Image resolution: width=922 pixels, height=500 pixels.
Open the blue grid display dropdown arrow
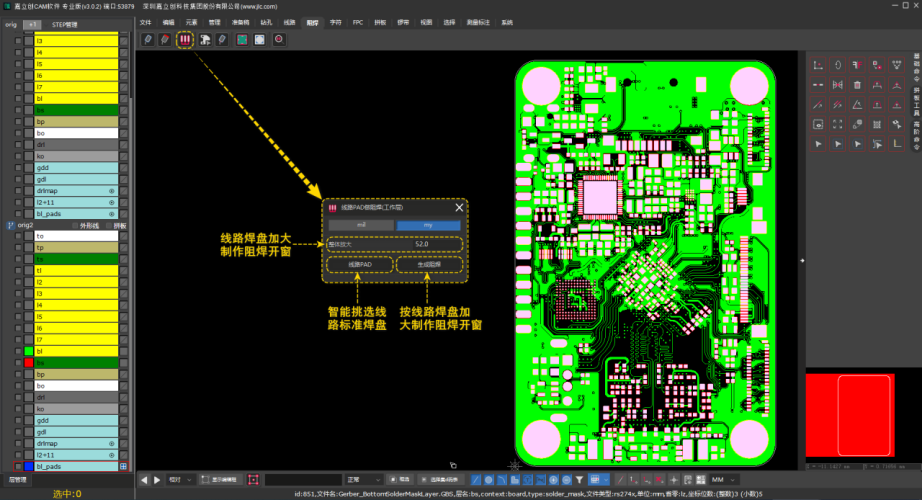click(x=606, y=480)
